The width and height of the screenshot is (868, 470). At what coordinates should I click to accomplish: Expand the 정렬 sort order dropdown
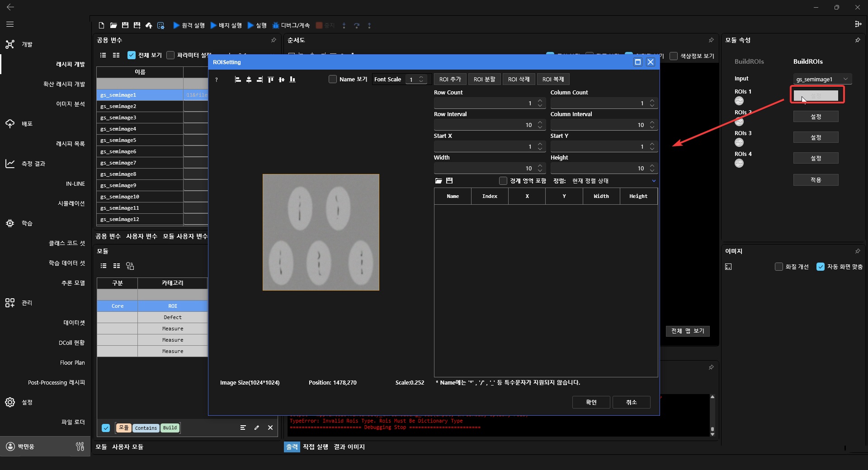653,181
